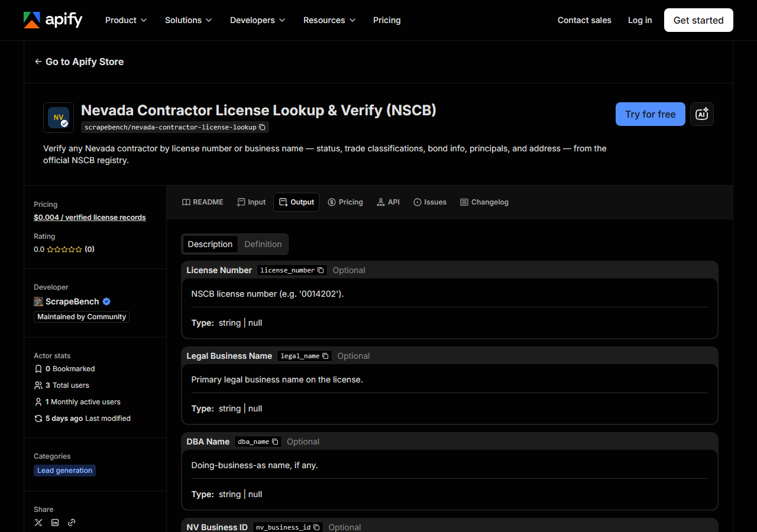Switch to the API tab
Screen dimensions: 757x532
pos(388,202)
